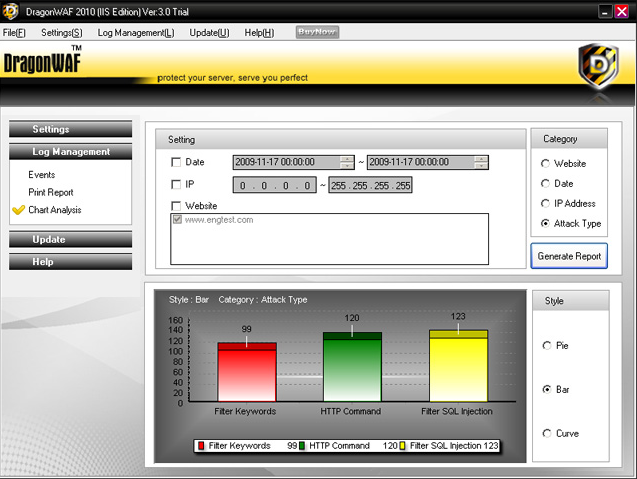The width and height of the screenshot is (637, 479).
Task: Increment the start date spinner up arrow
Action: (347, 159)
